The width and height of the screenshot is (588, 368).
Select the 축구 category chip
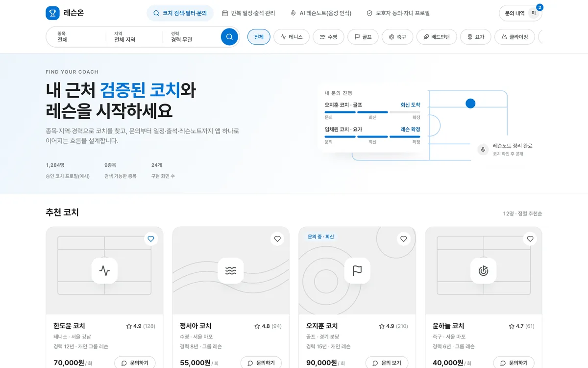[397, 37]
